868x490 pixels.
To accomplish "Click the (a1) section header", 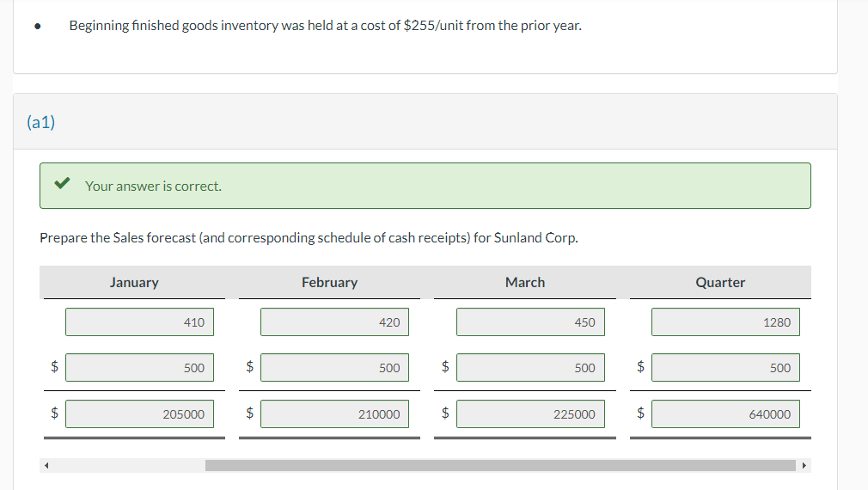I will tap(41, 122).
